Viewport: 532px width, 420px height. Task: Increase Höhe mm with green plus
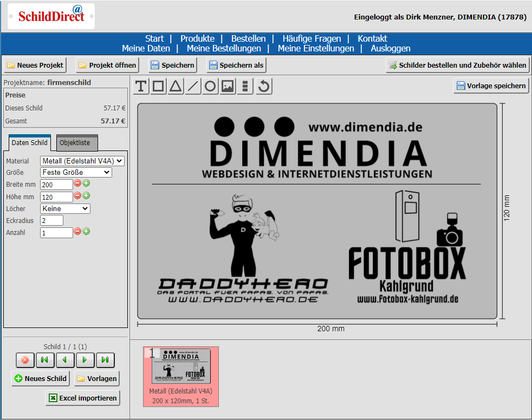86,195
